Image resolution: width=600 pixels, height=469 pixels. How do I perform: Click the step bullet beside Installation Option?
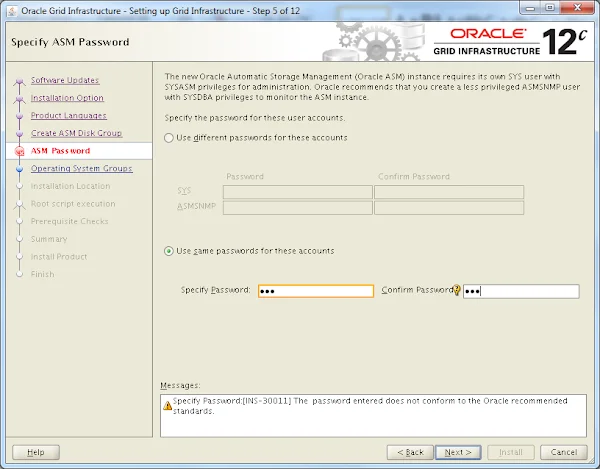click(x=20, y=98)
